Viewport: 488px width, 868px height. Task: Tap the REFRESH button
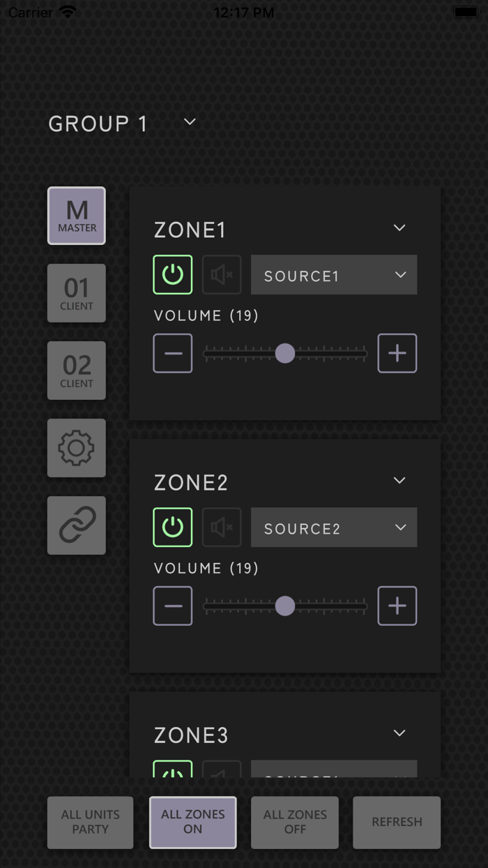click(x=397, y=822)
